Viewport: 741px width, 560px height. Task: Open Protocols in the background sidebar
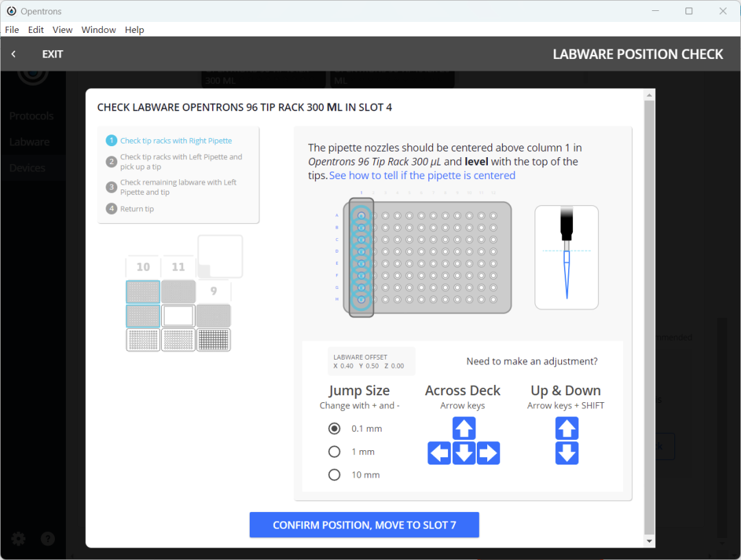coord(31,116)
